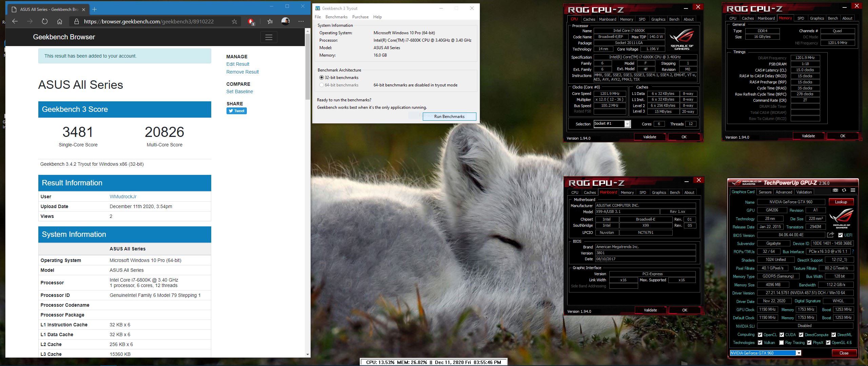Select 64-bit benchmarks radio button
The image size is (868, 366).
point(321,85)
